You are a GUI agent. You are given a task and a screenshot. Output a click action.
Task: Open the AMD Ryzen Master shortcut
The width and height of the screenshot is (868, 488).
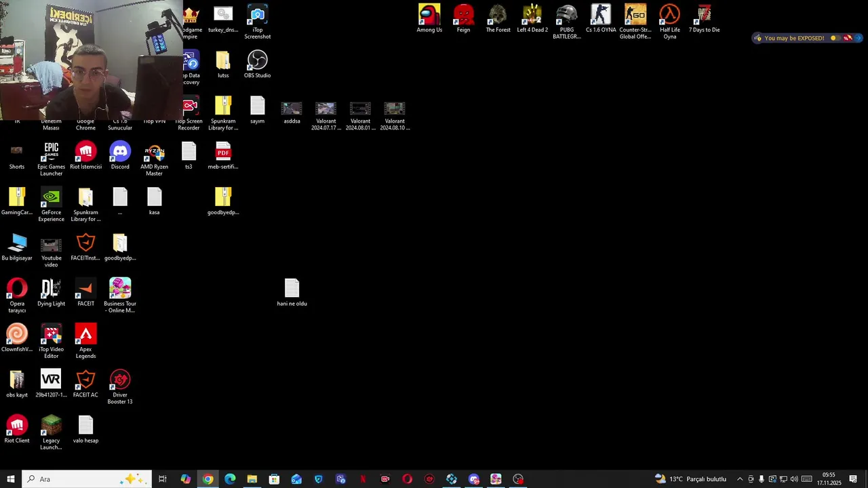pos(155,159)
